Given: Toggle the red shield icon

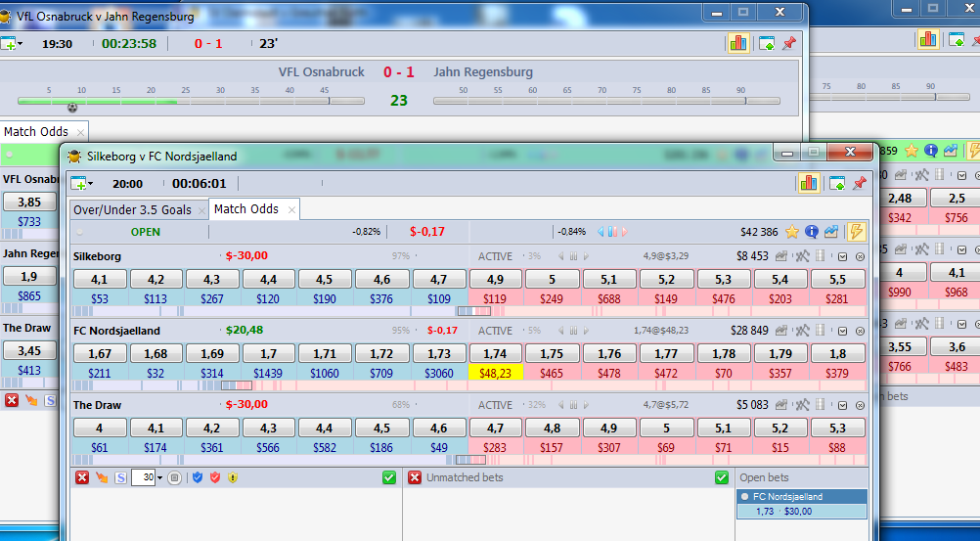Looking at the screenshot, I should tap(215, 477).
